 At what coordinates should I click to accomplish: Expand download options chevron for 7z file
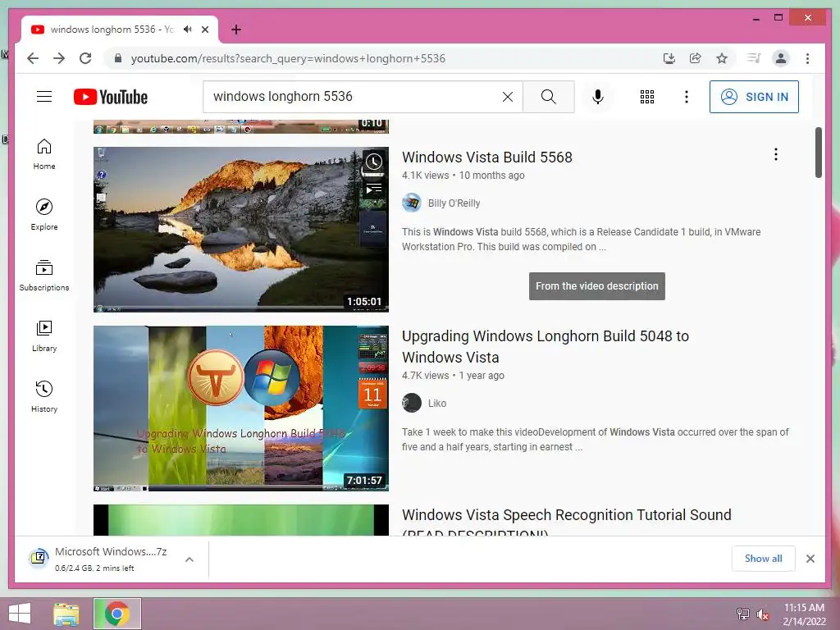pos(189,559)
